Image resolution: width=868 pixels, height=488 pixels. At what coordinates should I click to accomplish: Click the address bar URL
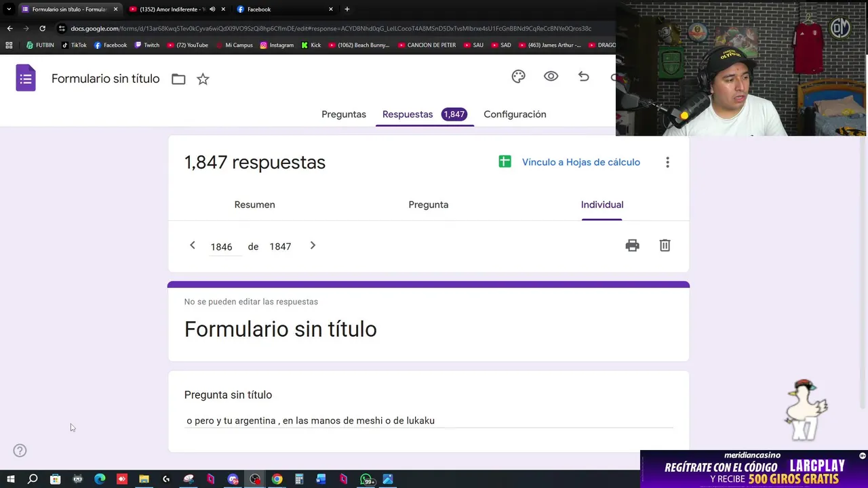331,28
